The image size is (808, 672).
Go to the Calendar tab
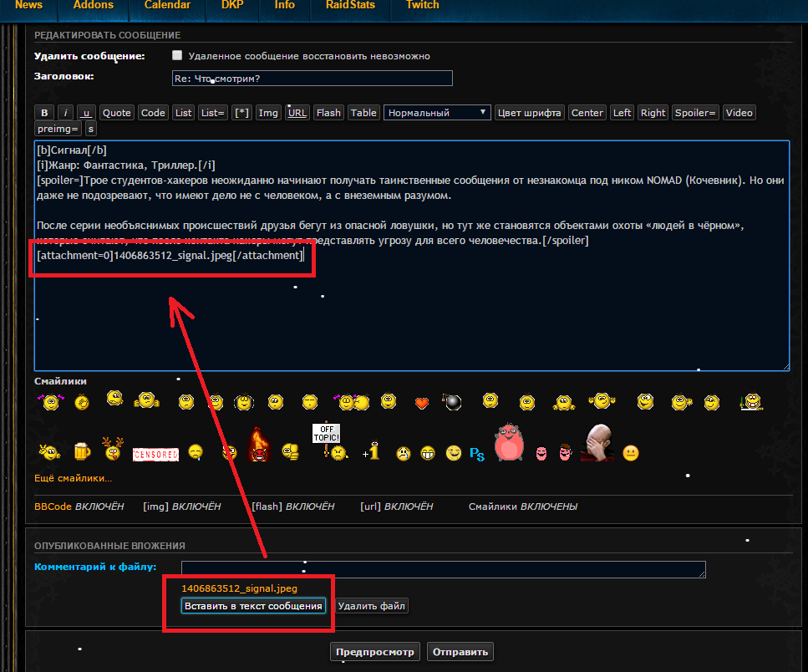tap(167, 5)
